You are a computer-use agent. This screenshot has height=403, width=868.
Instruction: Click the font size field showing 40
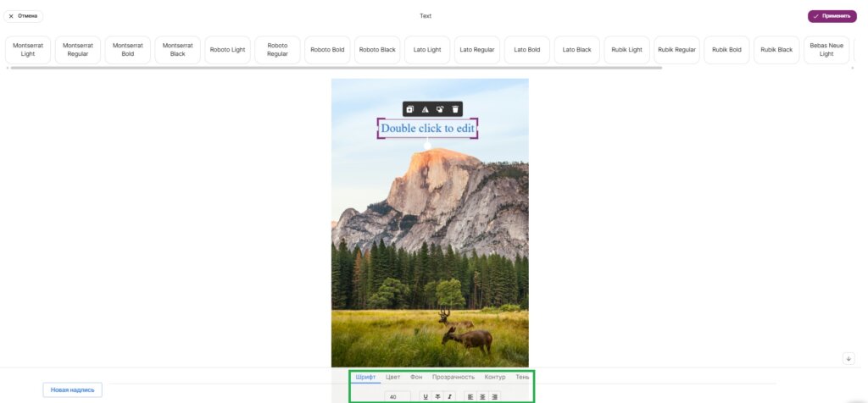point(397,396)
